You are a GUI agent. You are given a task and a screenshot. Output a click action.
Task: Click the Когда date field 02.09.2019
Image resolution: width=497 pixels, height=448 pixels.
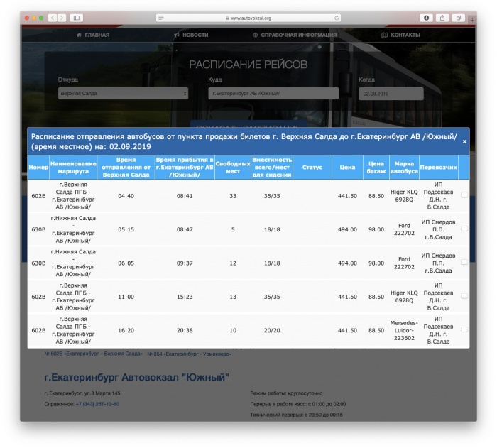point(390,94)
